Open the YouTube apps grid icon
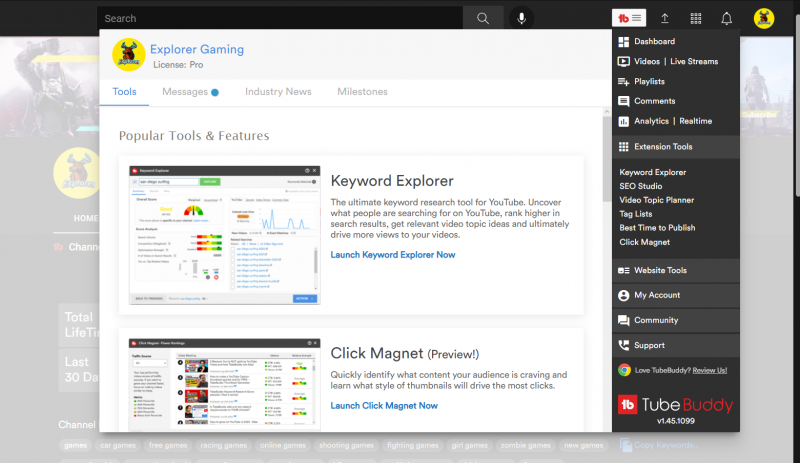800x463 pixels. pos(696,18)
